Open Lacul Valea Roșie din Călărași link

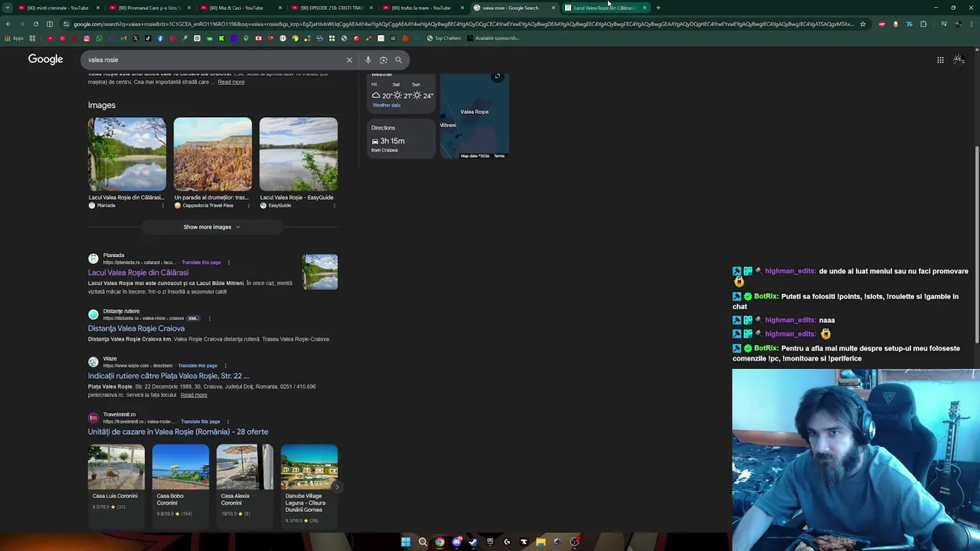tap(138, 272)
